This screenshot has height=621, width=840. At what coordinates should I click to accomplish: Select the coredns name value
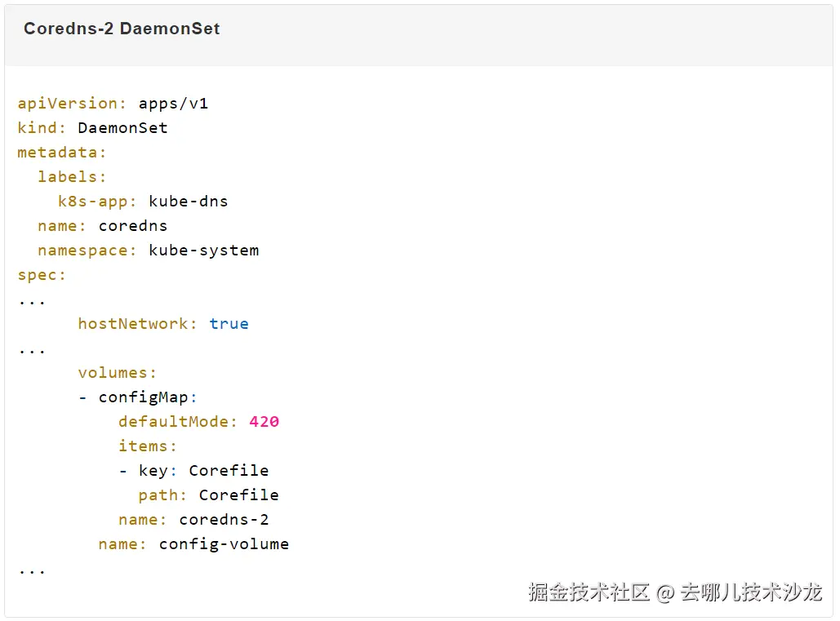click(133, 226)
